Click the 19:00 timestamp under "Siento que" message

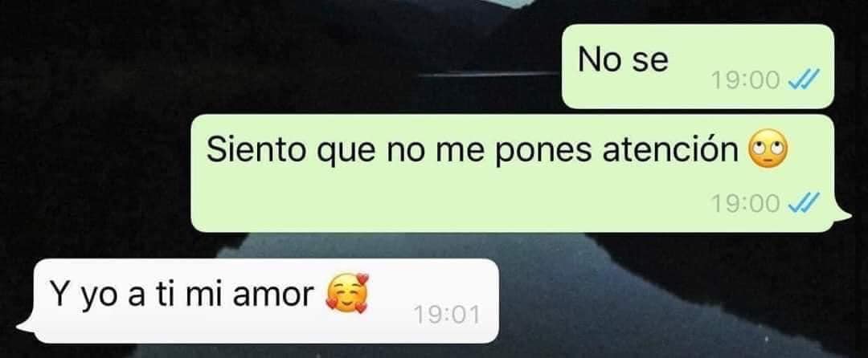point(746,205)
